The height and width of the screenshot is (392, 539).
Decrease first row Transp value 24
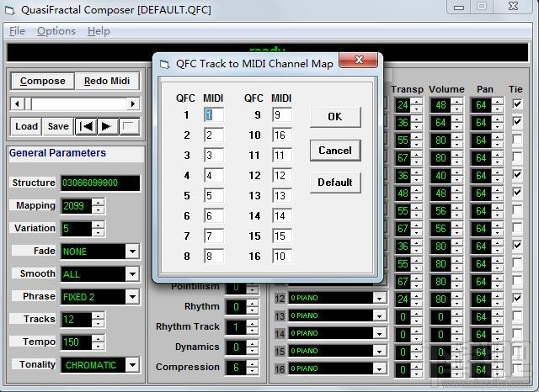[417, 109]
